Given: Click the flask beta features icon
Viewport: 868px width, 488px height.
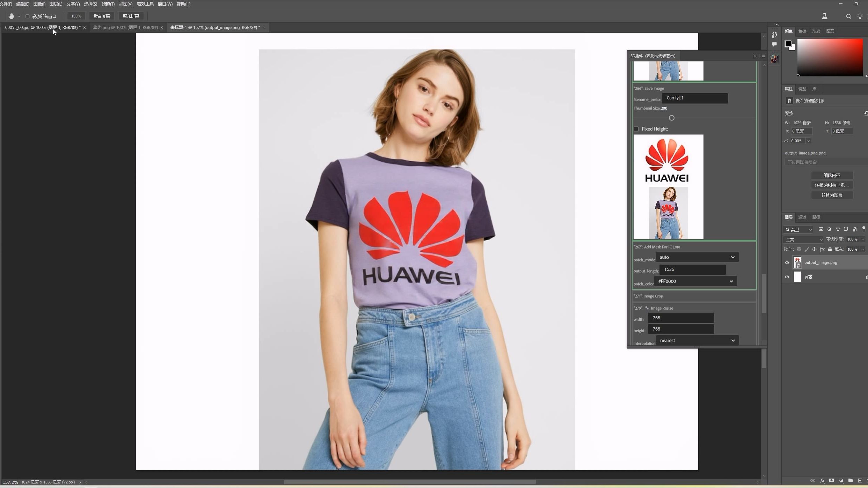Looking at the screenshot, I should 824,16.
